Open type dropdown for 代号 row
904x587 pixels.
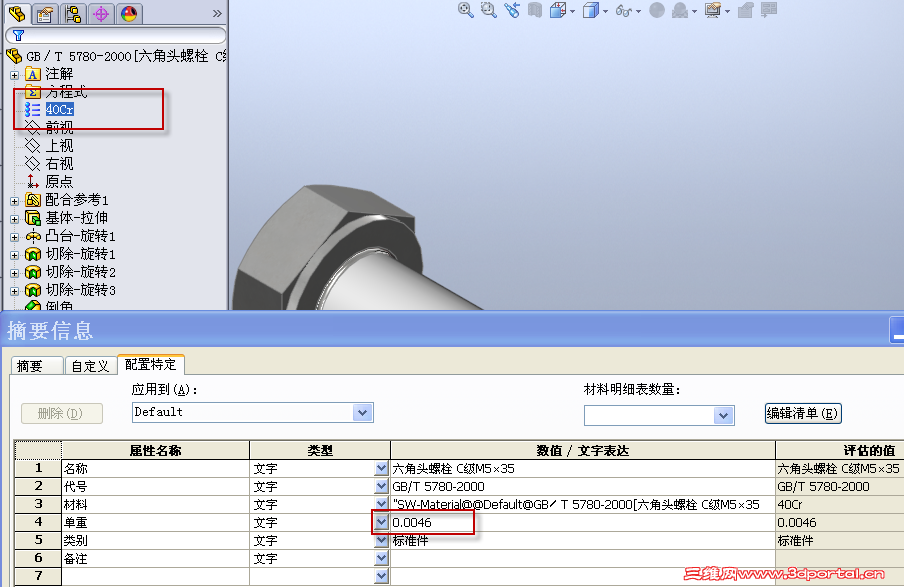pyautogui.click(x=381, y=487)
